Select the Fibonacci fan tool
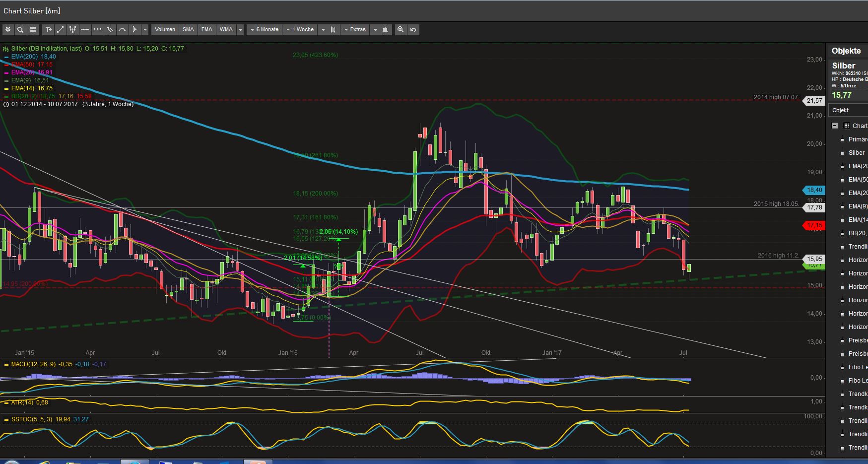868x464 pixels. (110, 30)
